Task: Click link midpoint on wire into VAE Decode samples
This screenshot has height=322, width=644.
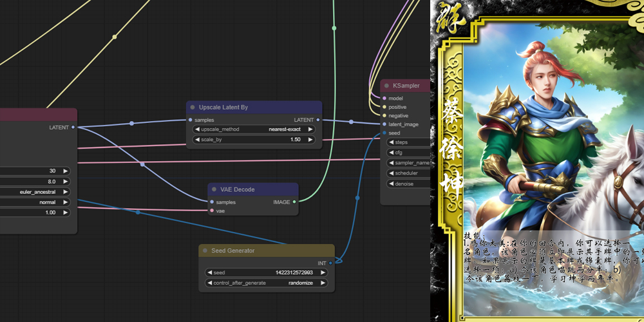Action: (142, 164)
